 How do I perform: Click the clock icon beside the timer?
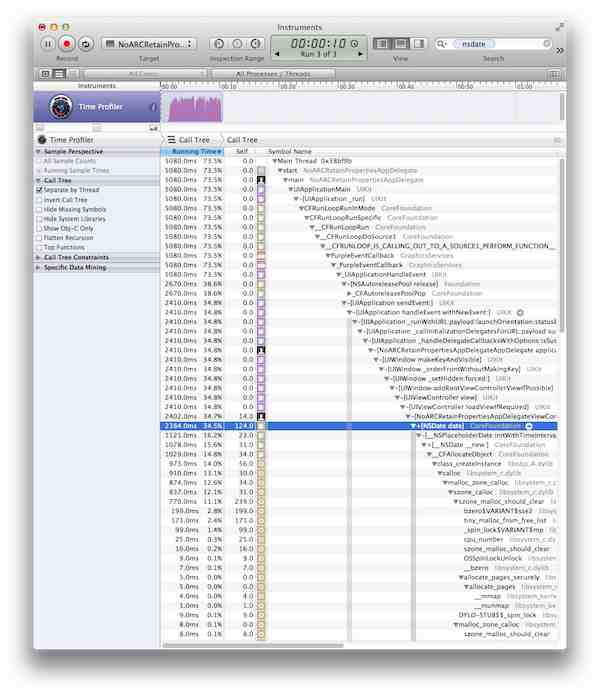(355, 44)
